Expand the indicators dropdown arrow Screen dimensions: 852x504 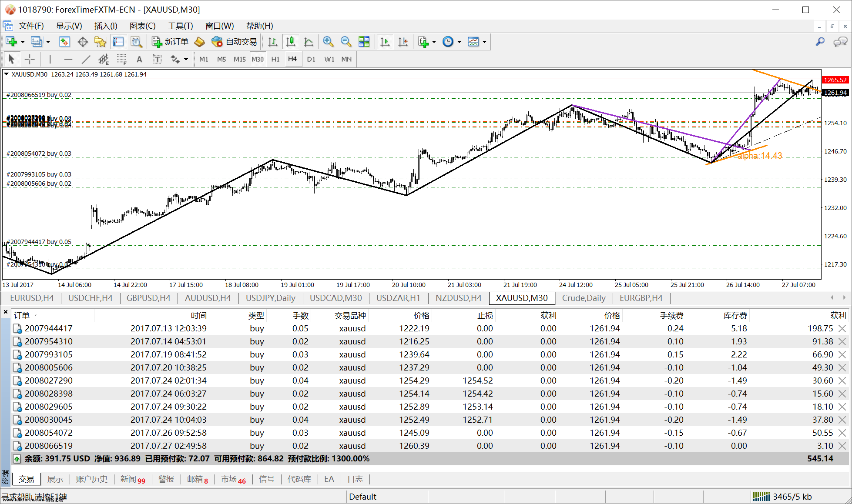[x=434, y=42]
